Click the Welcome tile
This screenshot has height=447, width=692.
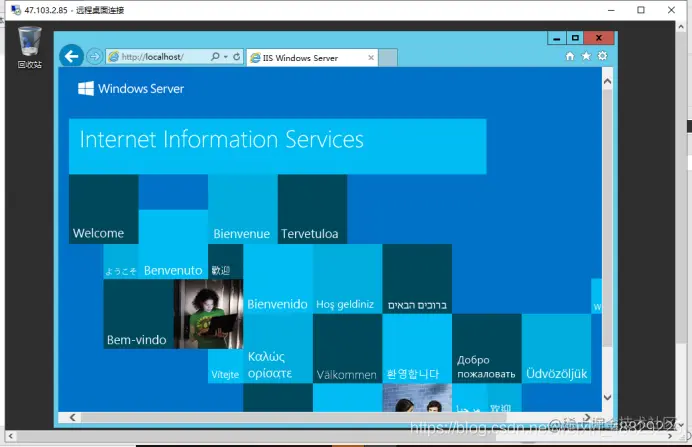[104, 209]
